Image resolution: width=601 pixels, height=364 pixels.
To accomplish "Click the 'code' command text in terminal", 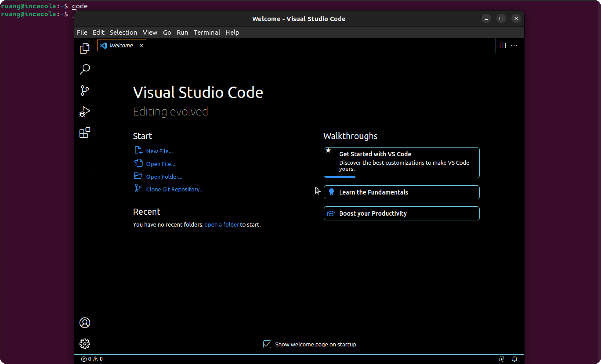I will coord(80,6).
